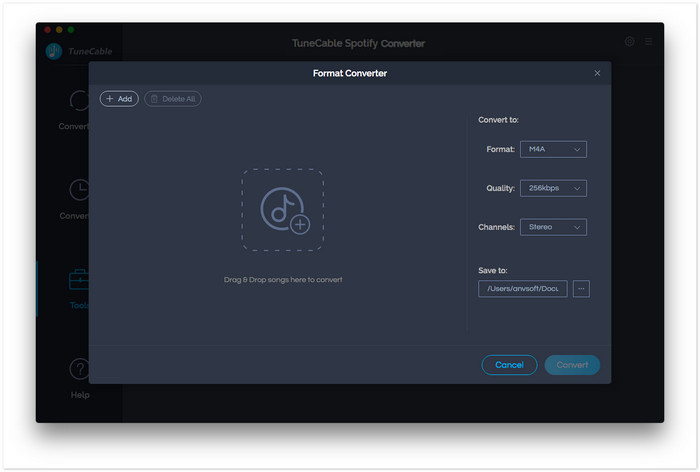Image resolution: width=700 pixels, height=472 pixels.
Task: Click the Convert button
Action: [x=572, y=365]
